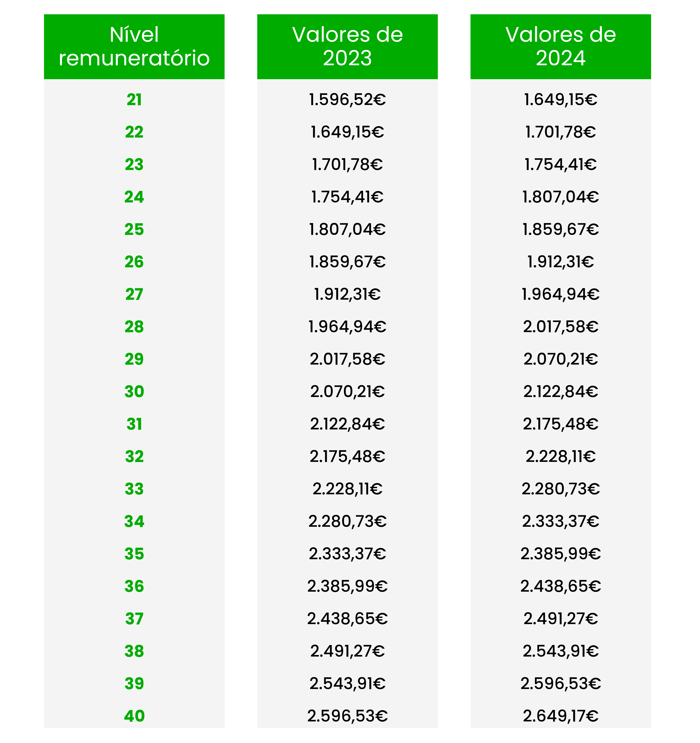Click 1.701,78€ in the 2023 column
700x743 pixels.
pyautogui.click(x=347, y=165)
